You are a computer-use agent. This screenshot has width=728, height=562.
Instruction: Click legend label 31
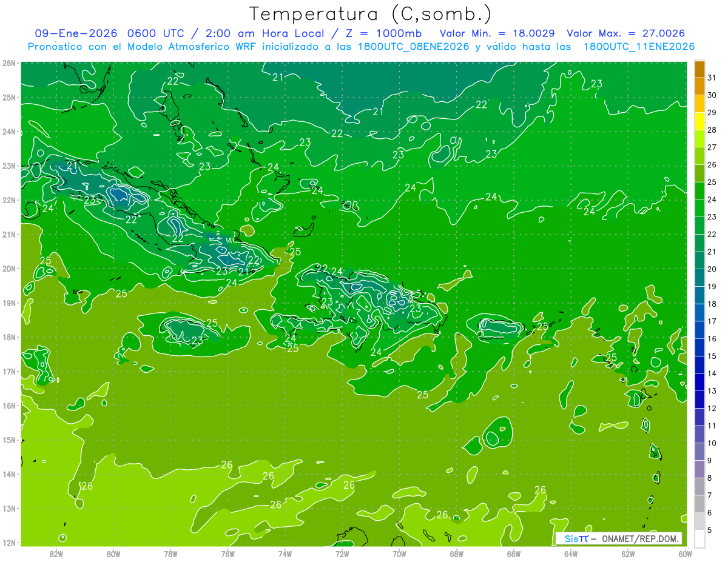coord(712,78)
